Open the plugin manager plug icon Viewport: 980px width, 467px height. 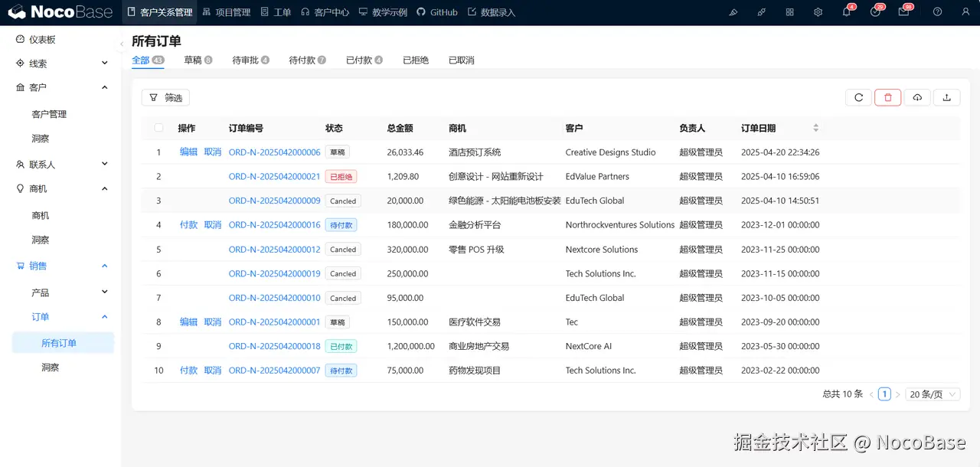point(761,12)
